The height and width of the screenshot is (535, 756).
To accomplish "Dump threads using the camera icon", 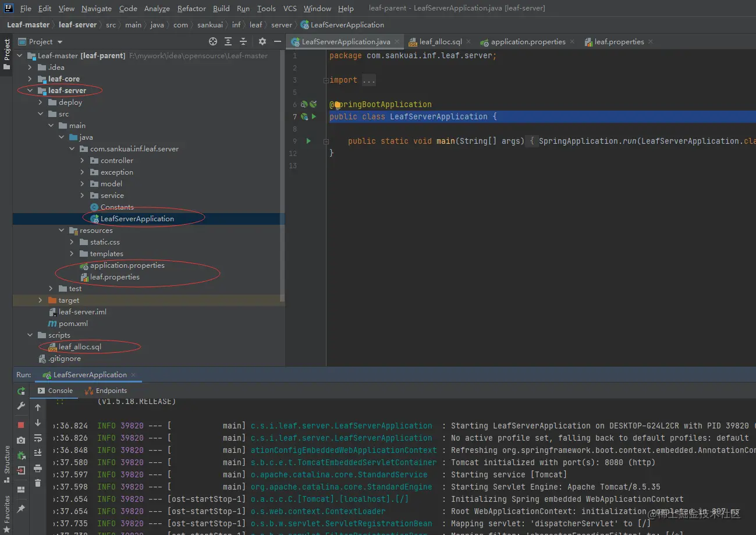I will [x=21, y=440].
